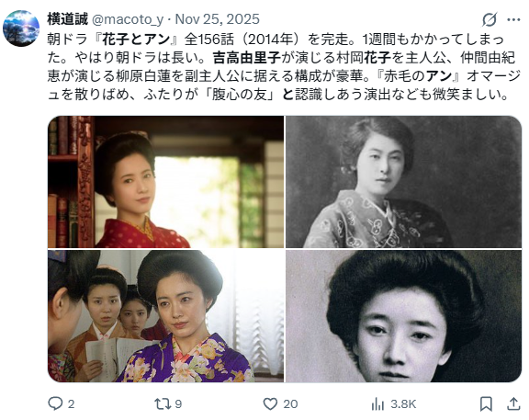Open the author's profile avatar
This screenshot has height=420, width=529.
[x=21, y=28]
